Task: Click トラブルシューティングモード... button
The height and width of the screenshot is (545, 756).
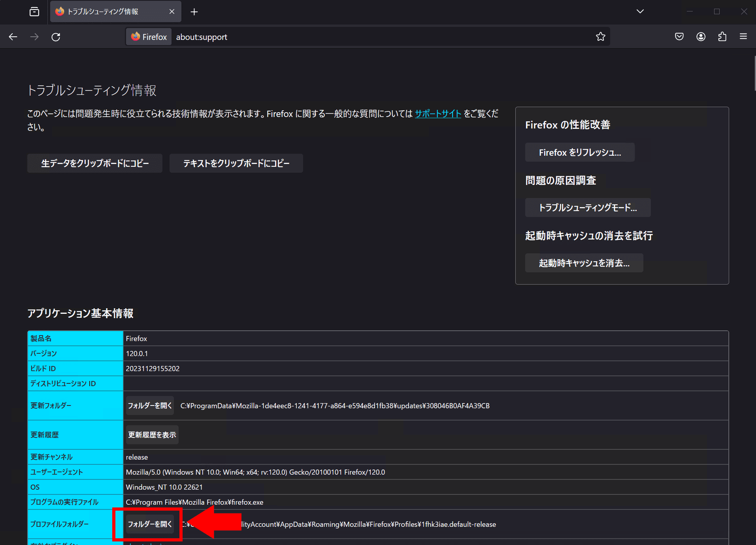Action: point(588,207)
